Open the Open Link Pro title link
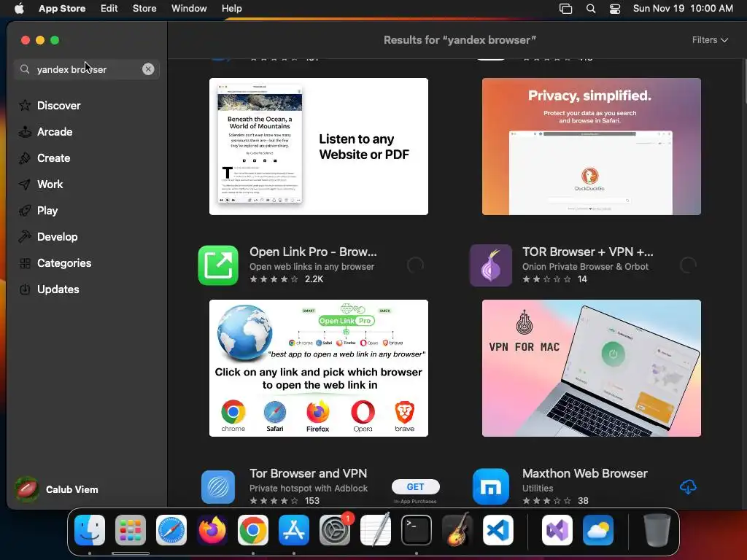 click(313, 252)
